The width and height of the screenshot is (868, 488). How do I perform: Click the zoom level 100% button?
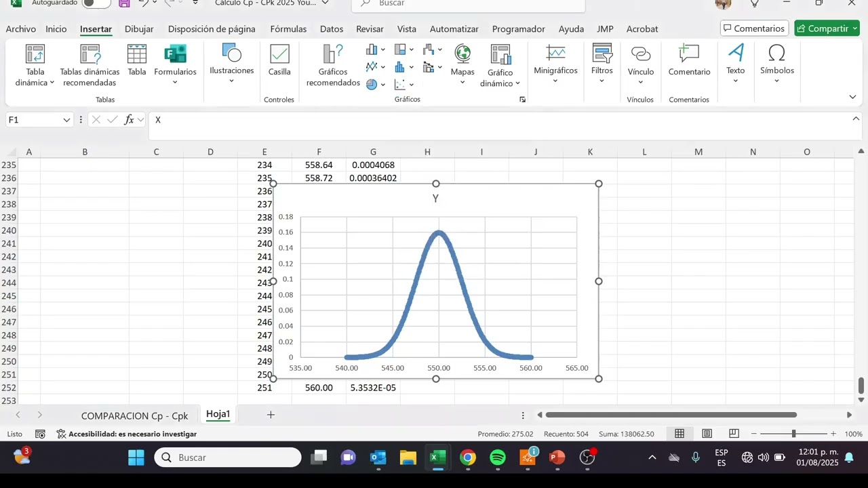(x=853, y=434)
